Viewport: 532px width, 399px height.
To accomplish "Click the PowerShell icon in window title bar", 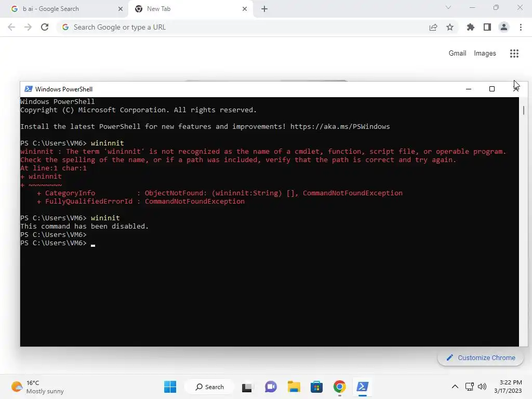I will [29, 89].
